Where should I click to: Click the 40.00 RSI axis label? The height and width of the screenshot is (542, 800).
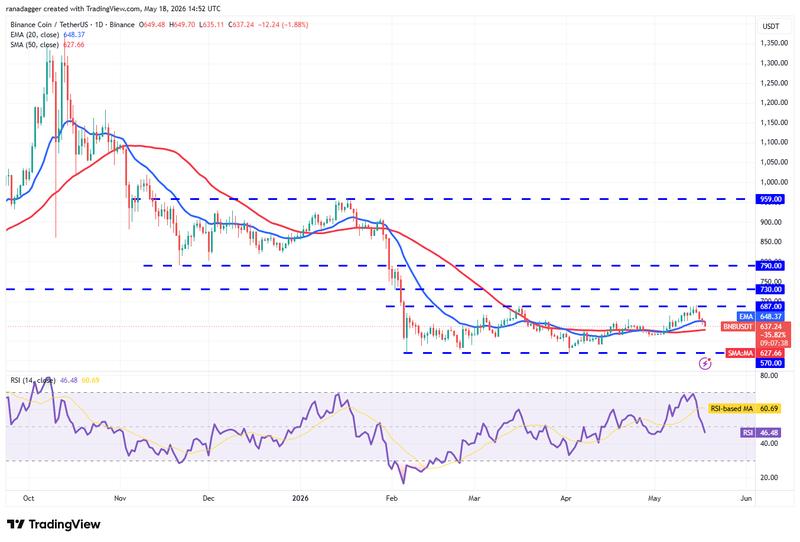click(x=769, y=444)
